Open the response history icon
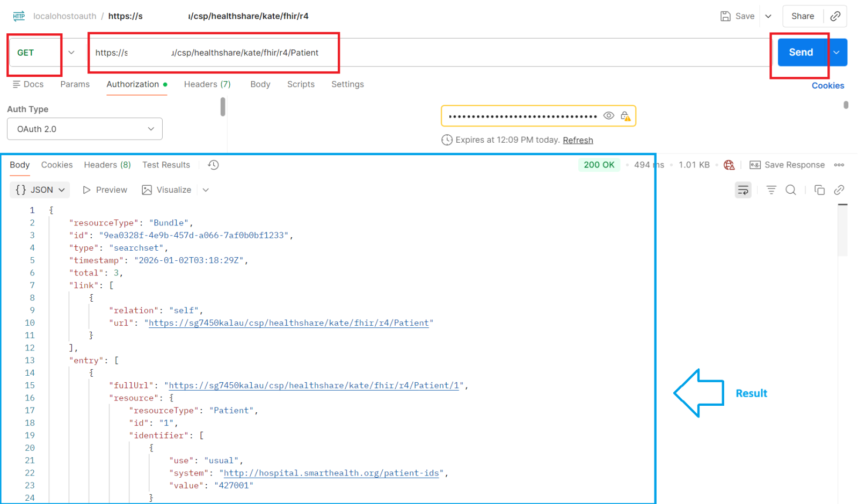 [x=213, y=165]
